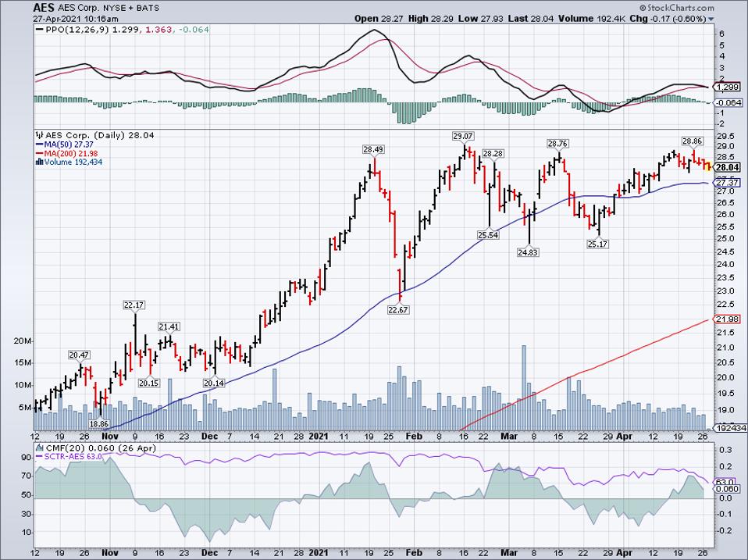
Task: Click the 22.17 November high label
Action: (x=134, y=305)
